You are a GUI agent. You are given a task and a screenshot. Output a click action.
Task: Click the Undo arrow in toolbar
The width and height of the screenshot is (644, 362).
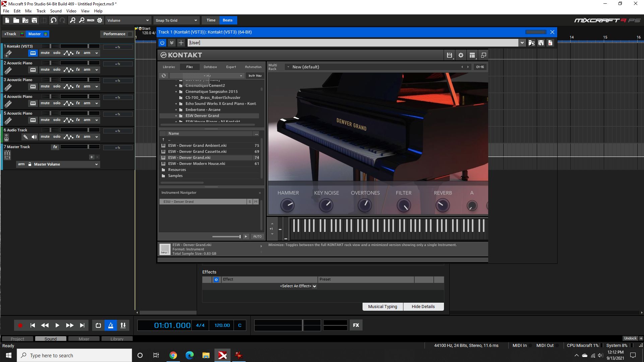(x=53, y=20)
